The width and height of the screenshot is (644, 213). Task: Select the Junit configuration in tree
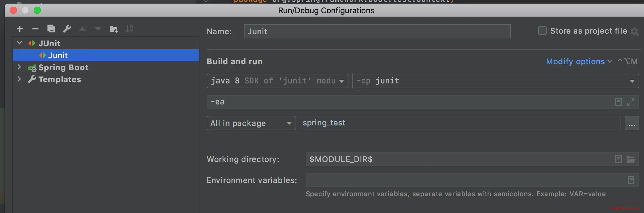(58, 55)
